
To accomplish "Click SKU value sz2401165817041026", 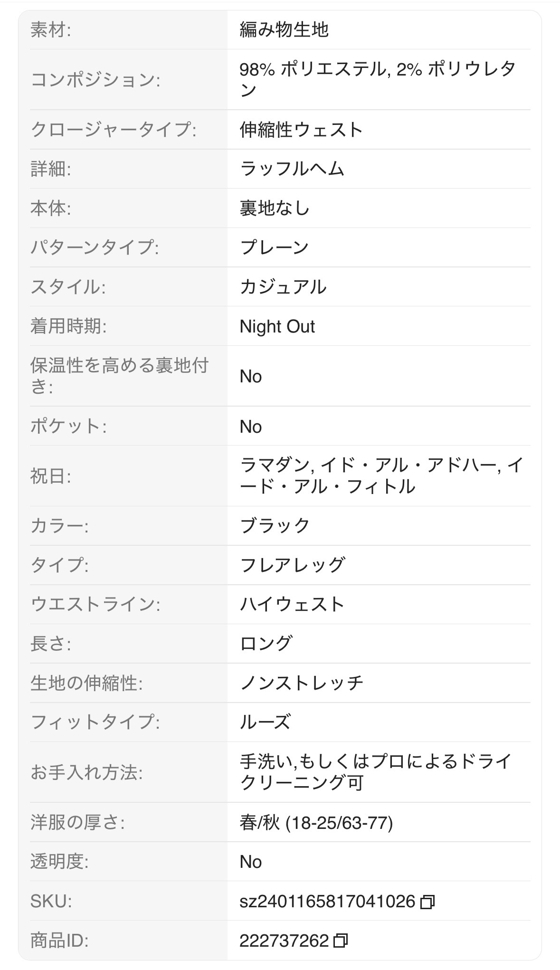I will [x=327, y=902].
